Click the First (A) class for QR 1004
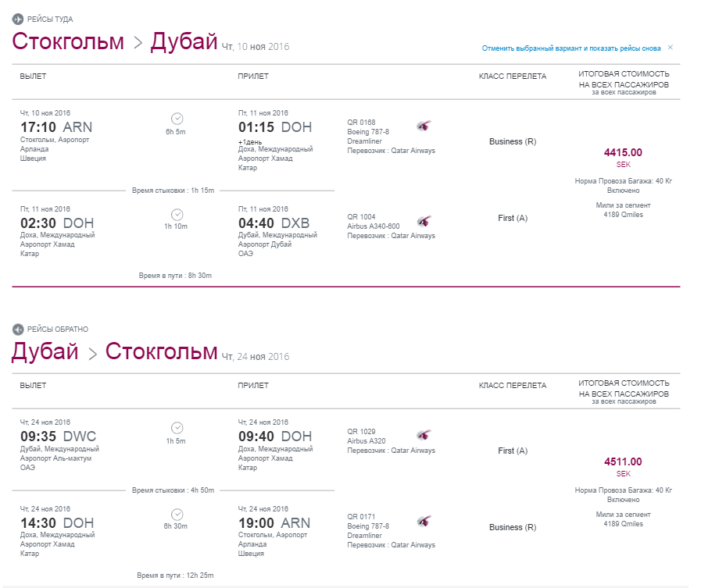Screen dimensions: 701x588 pos(513,218)
